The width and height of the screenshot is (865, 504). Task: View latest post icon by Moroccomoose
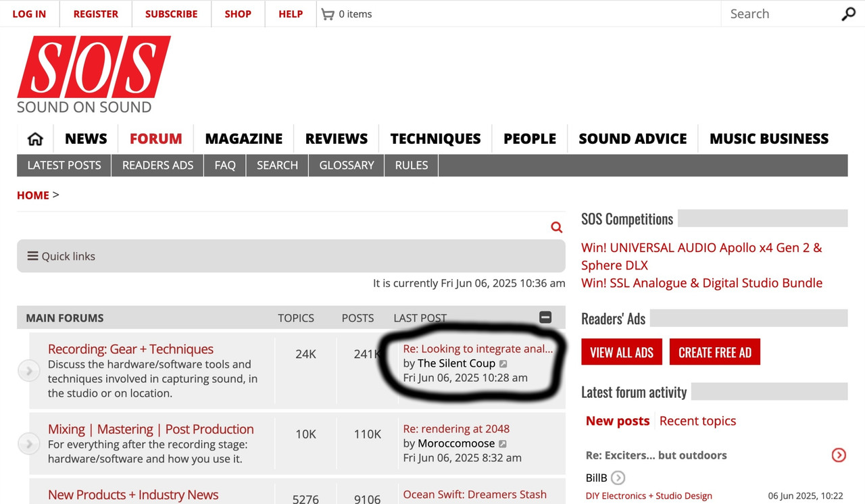click(502, 445)
